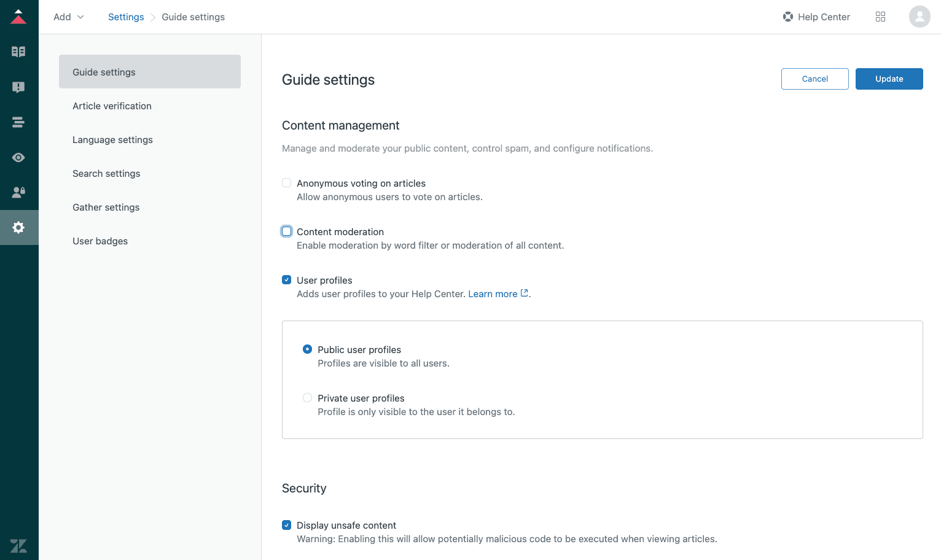The height and width of the screenshot is (560, 941).
Task: Enable anonymous voting on articles
Action: (286, 182)
